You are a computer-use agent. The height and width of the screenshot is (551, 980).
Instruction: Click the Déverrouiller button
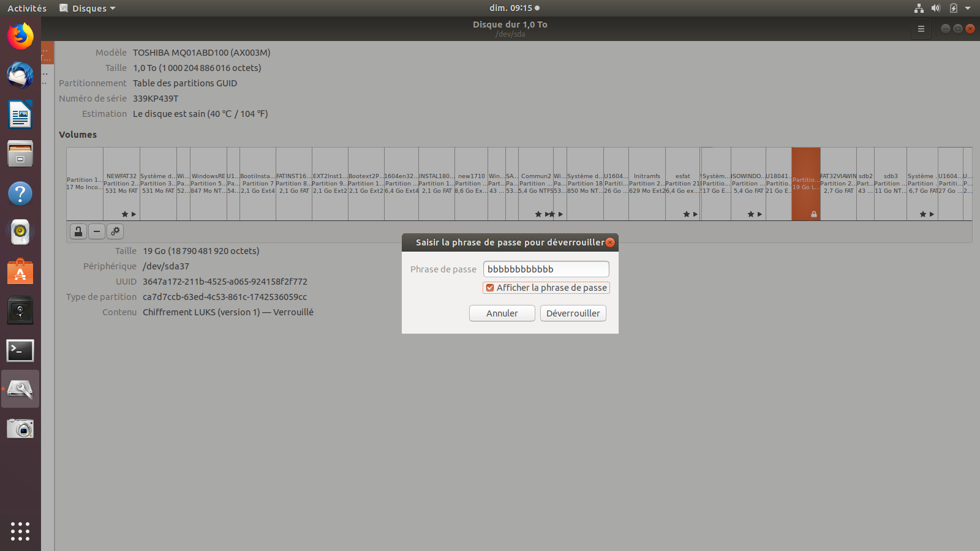[573, 313]
